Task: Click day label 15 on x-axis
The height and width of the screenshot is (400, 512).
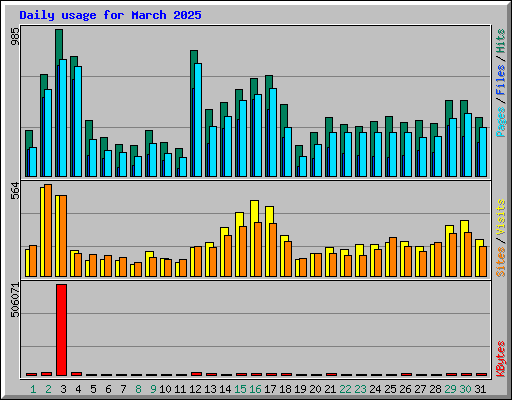Action: point(240,389)
